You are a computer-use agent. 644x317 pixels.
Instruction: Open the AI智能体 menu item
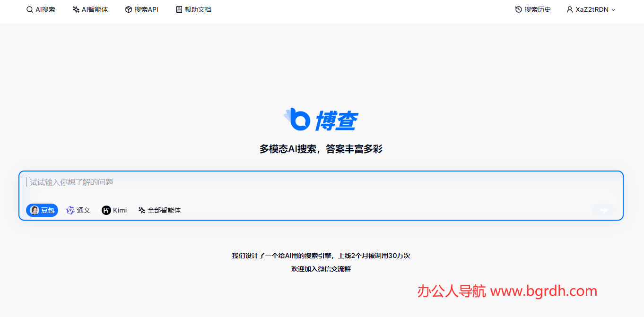[x=90, y=9]
